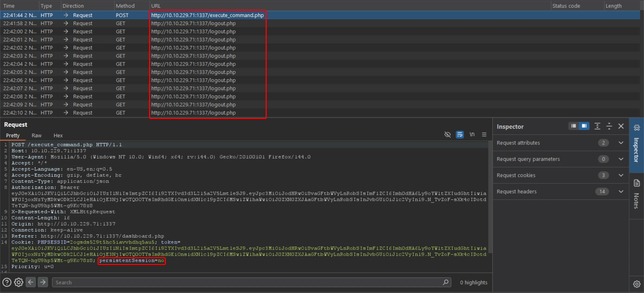Expand Request headers section
644x293 pixels.
point(621,191)
